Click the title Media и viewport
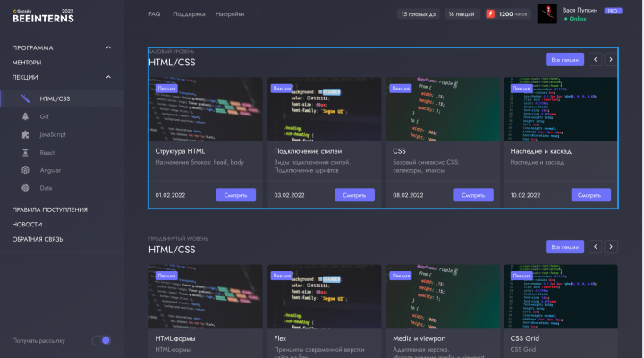The height and width of the screenshot is (358, 644). pyautogui.click(x=419, y=338)
